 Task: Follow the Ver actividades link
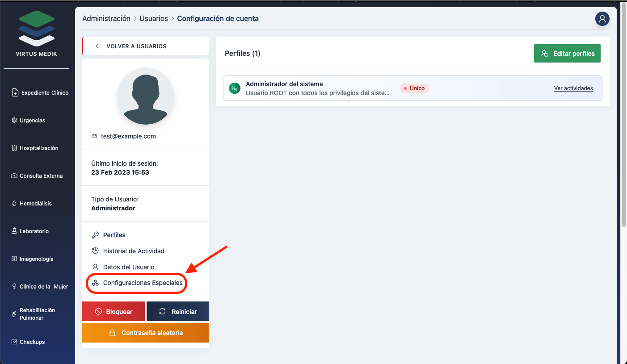tap(573, 88)
